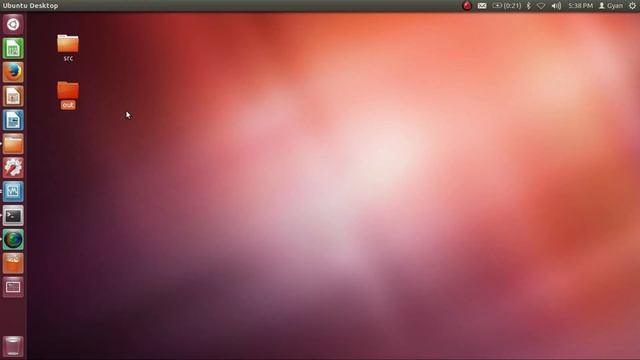
Task: Open the battery indicator showing 0:21
Action: (507, 6)
